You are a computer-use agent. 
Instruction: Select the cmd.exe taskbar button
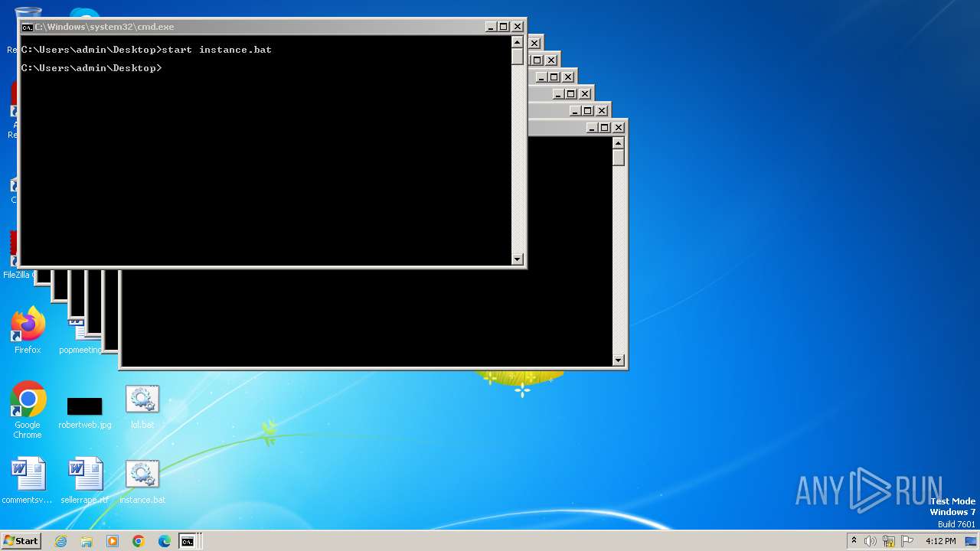tap(188, 541)
